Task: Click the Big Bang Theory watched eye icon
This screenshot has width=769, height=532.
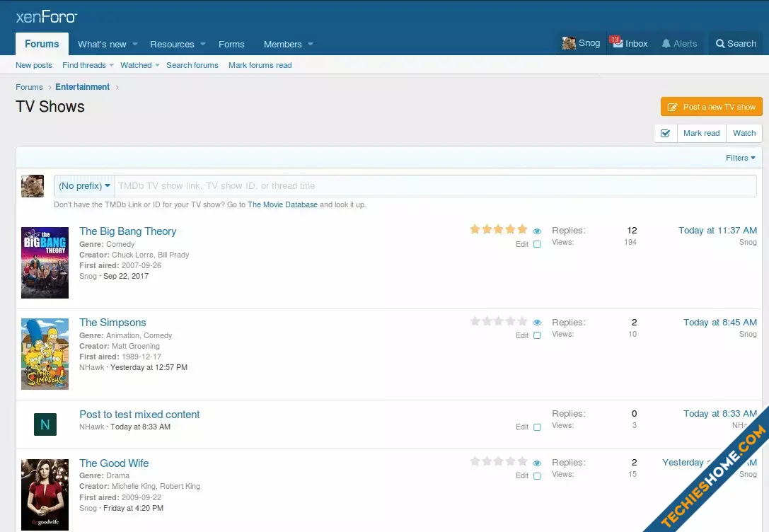Action: (537, 231)
